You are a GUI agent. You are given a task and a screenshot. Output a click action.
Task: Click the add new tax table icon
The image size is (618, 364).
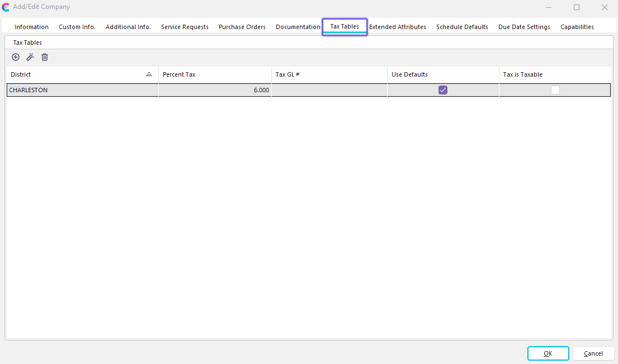[16, 57]
